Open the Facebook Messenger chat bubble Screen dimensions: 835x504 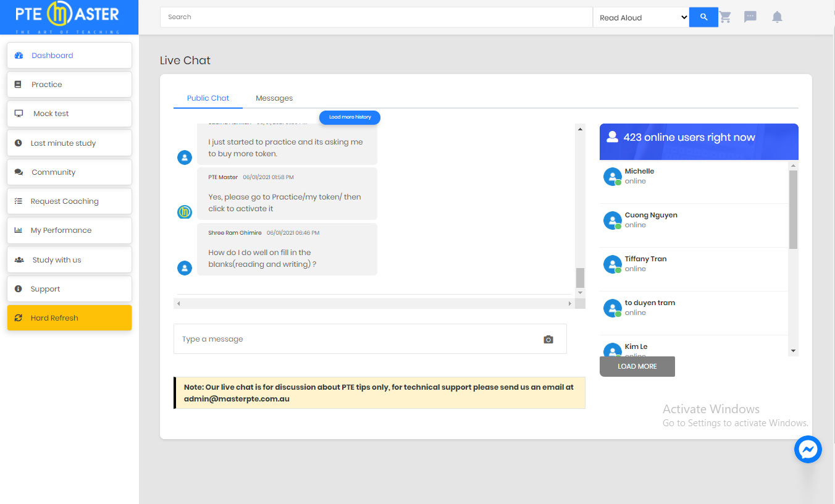(808, 450)
